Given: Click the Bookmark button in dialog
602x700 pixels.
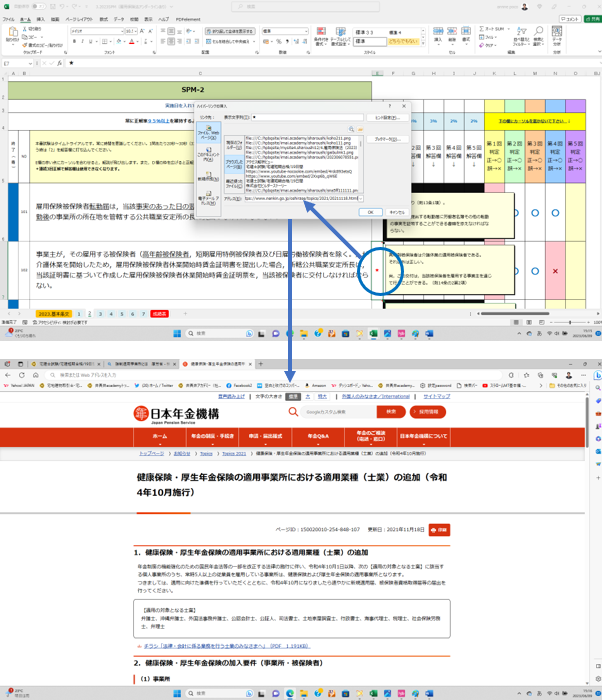Looking at the screenshot, I should 388,139.
